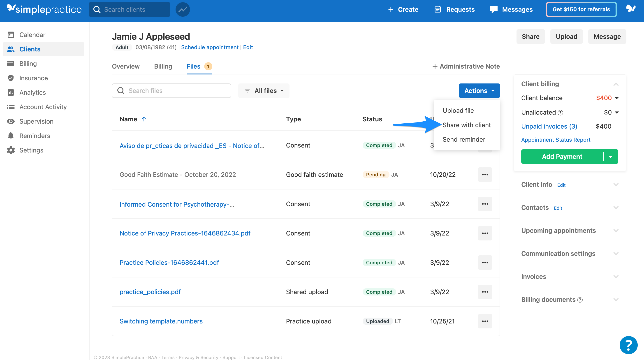Toggle the Name column sort order
Screen dimensions: 644x360
coord(144,119)
